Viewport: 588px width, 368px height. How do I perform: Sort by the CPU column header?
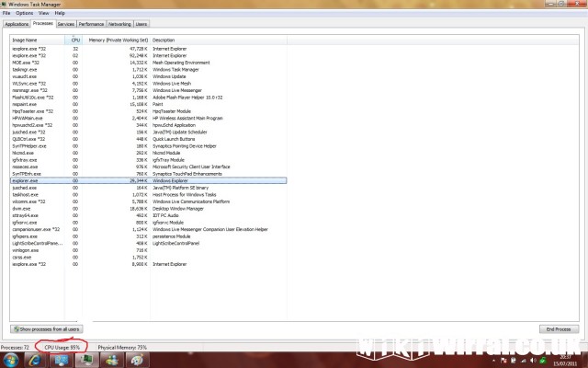click(73, 40)
